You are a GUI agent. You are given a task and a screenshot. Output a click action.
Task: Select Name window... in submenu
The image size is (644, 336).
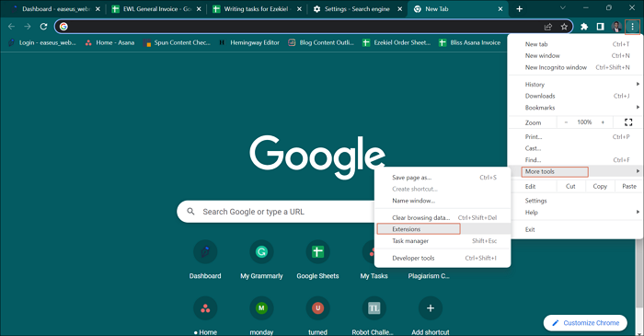(443, 201)
